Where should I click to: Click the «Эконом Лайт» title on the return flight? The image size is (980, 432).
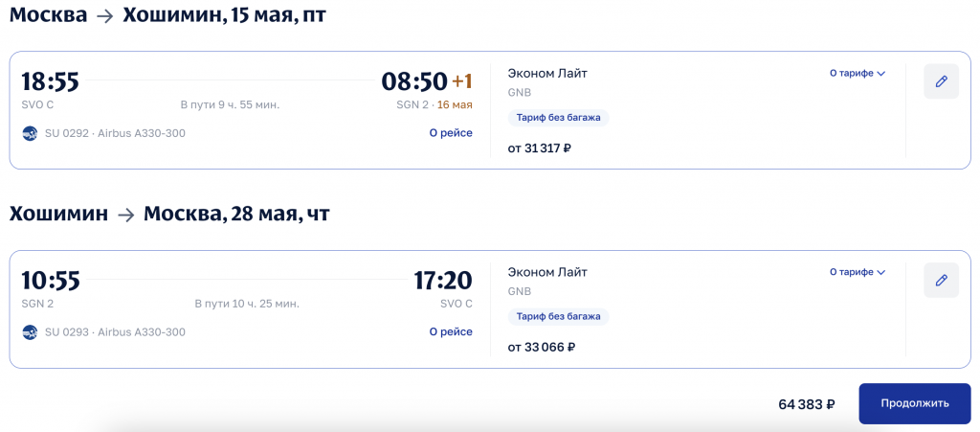click(x=547, y=272)
